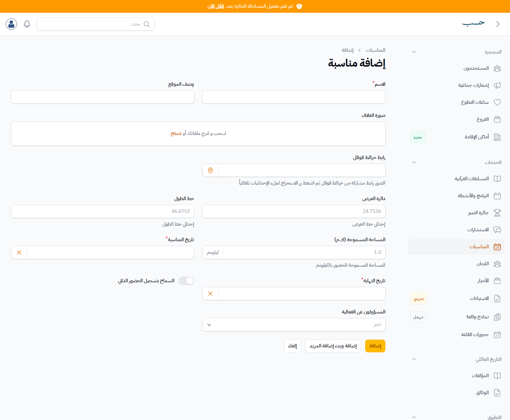Click the صورة الغلاف upload dropzone
The height and width of the screenshot is (420, 510).
[198, 134]
